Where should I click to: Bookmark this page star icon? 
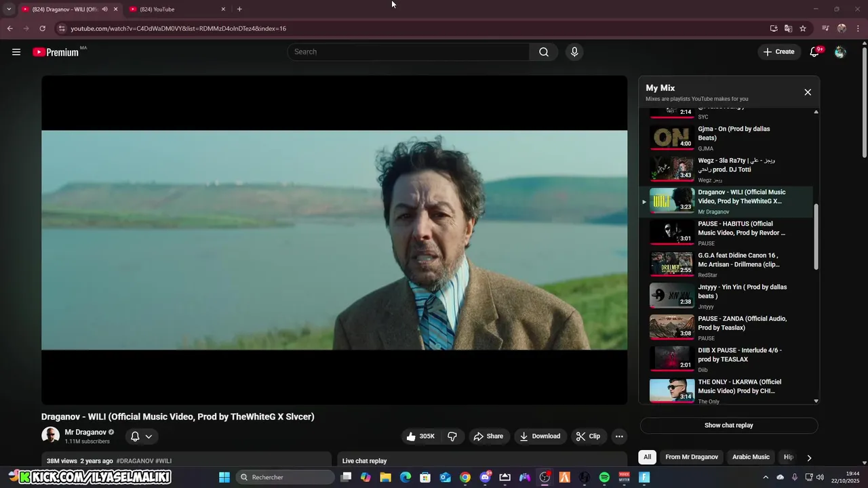click(803, 28)
